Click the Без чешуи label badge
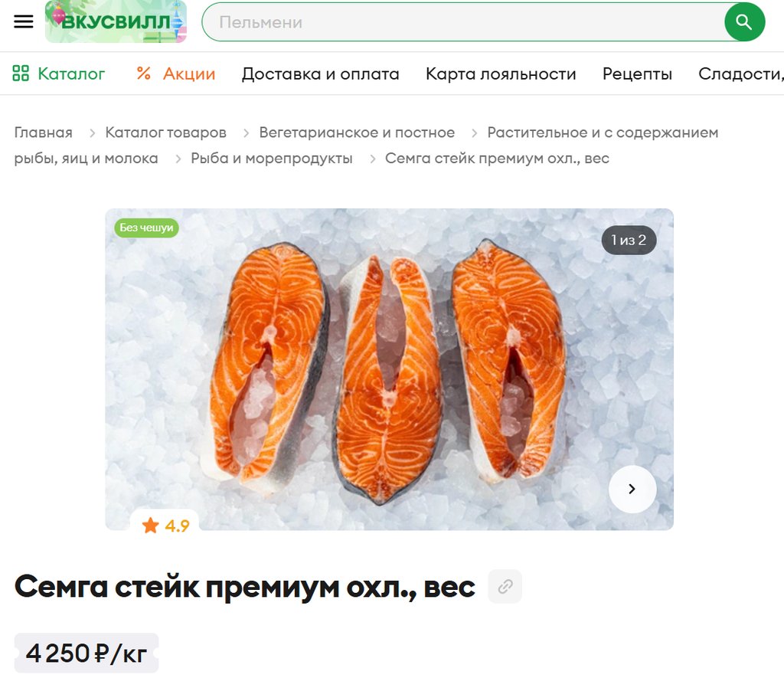The width and height of the screenshot is (784, 678). point(146,228)
